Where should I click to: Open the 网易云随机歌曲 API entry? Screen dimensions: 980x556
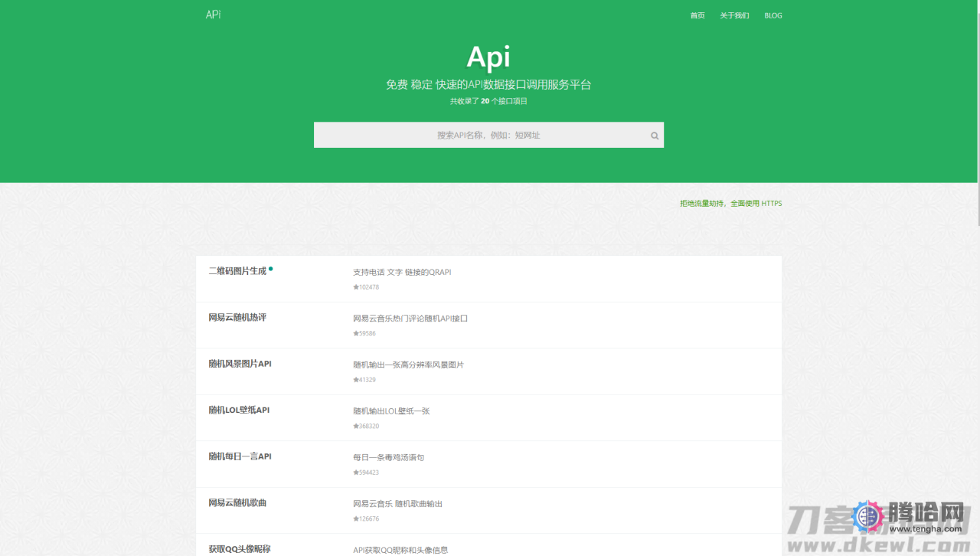pyautogui.click(x=237, y=502)
